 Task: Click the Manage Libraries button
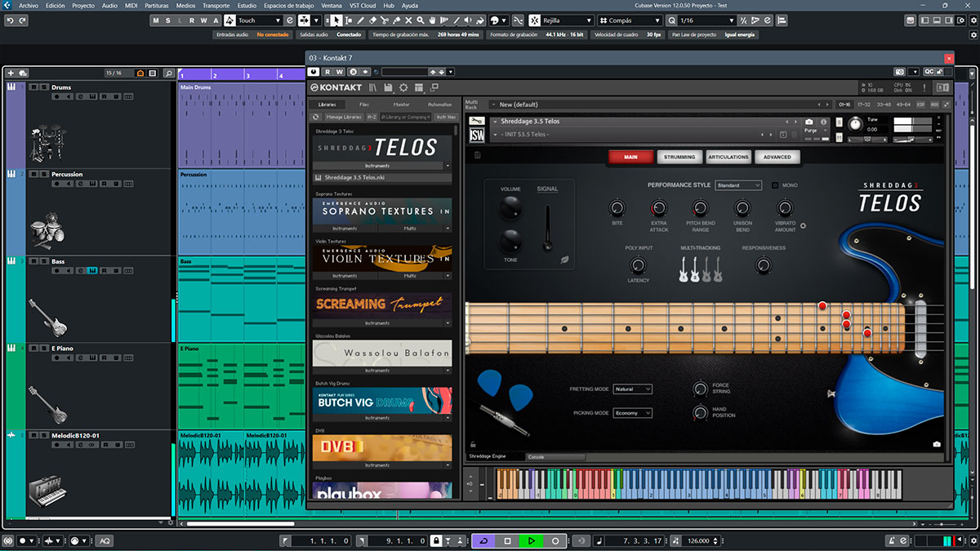point(344,117)
